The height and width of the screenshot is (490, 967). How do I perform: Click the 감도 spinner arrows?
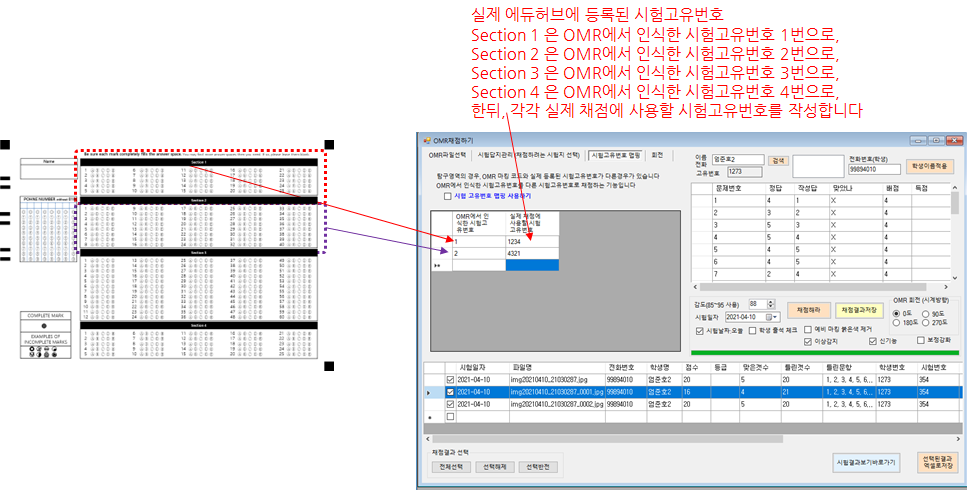[x=770, y=304]
